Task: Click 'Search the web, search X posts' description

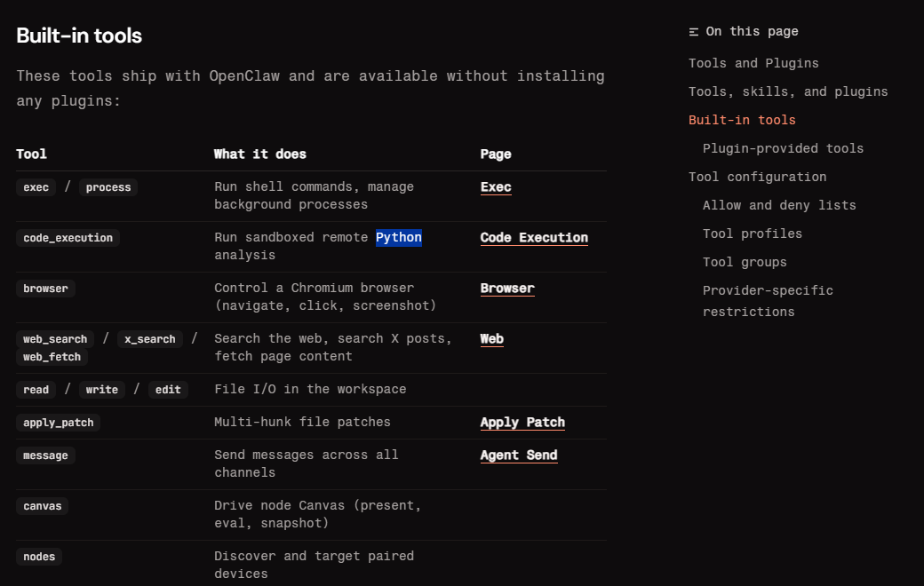Action: (x=333, y=347)
